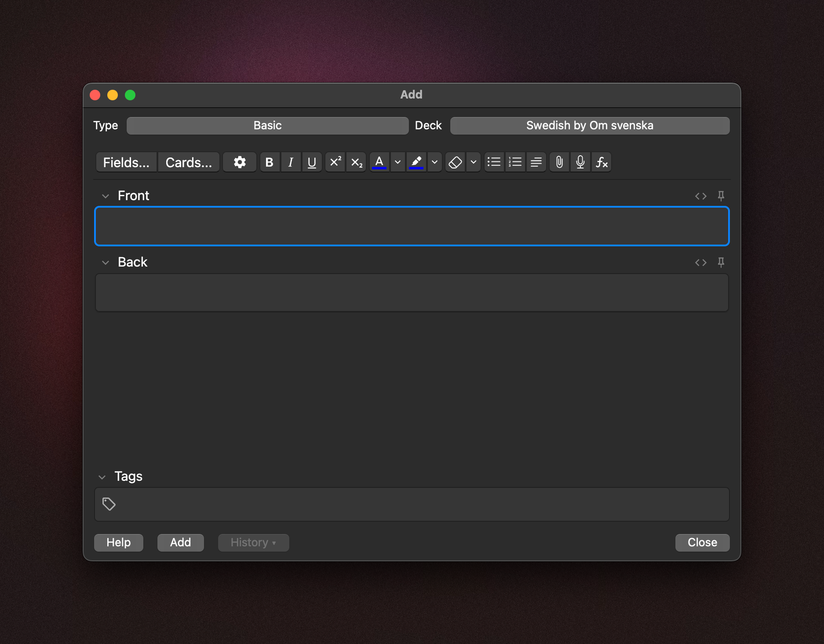Open the text alignment options
Screen dimensions: 824x644
[536, 162]
